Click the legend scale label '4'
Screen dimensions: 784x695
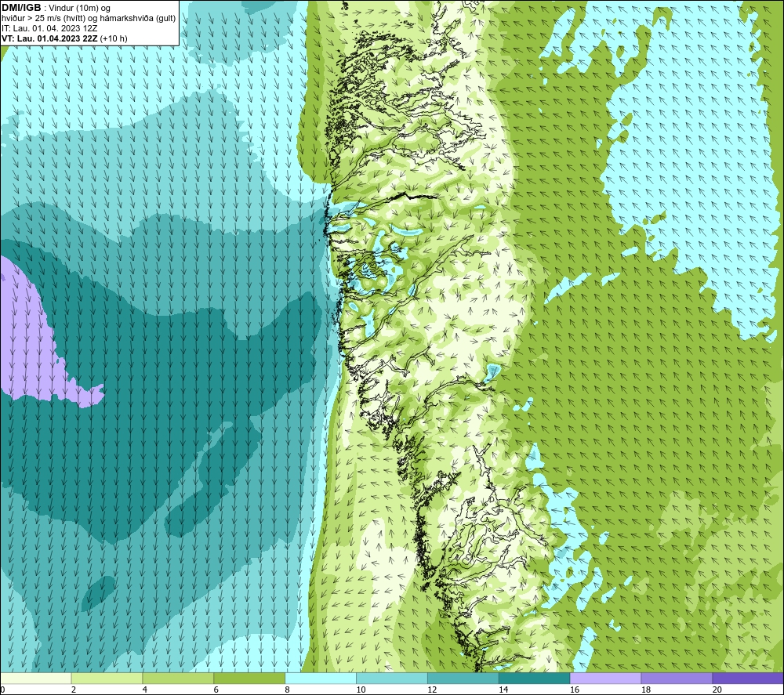point(145,690)
